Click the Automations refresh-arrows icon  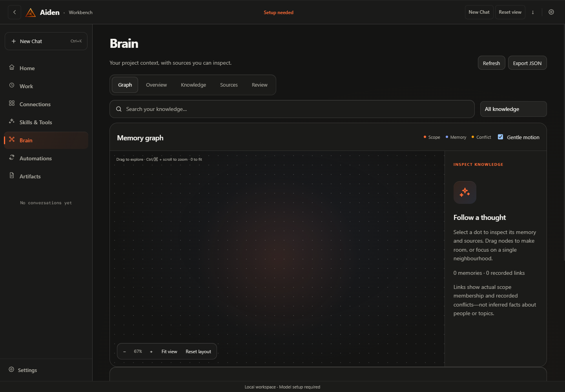12,158
